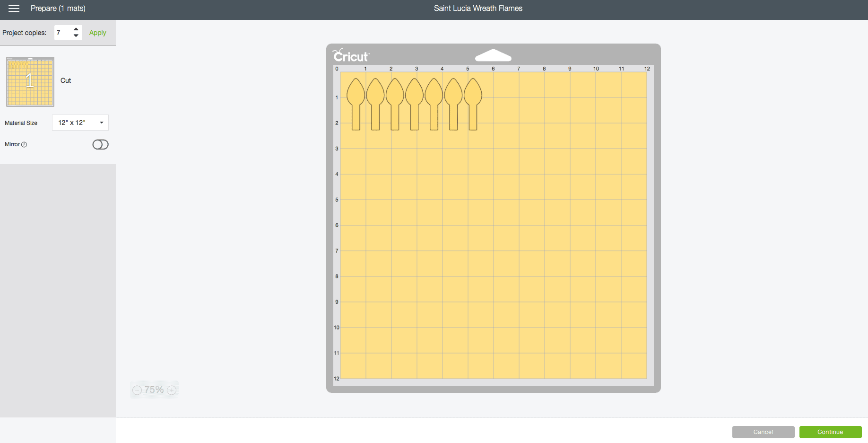Viewport: 868px width, 443px height.
Task: Click the Mirror info icon
Action: point(24,145)
